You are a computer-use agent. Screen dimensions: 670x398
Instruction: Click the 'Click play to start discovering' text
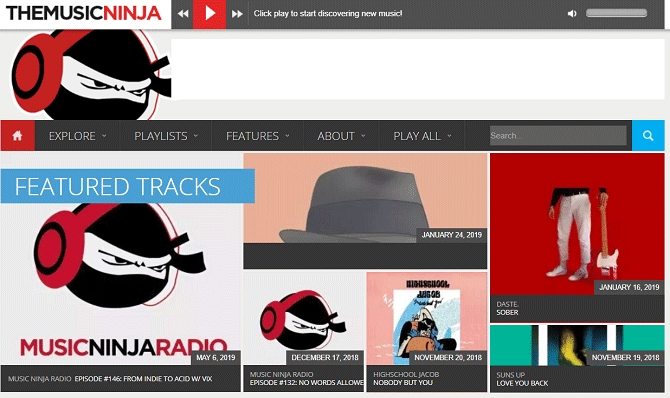point(328,14)
